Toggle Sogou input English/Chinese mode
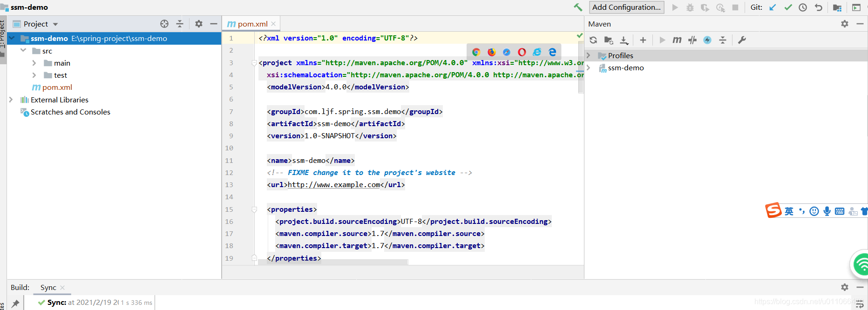The width and height of the screenshot is (868, 310). pos(789,211)
